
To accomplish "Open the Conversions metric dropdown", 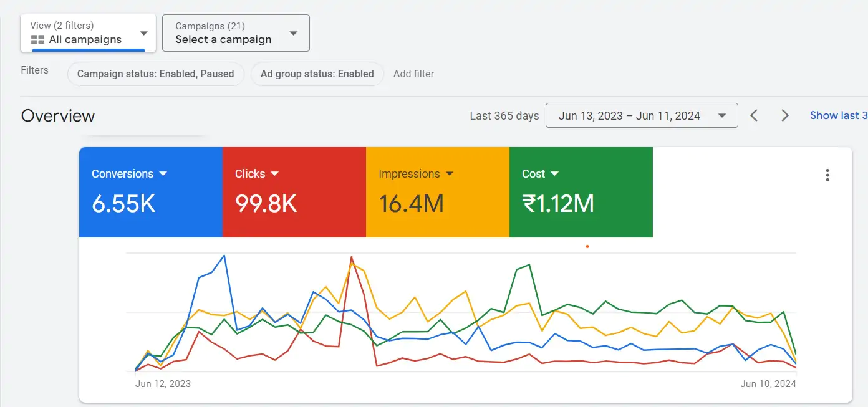I will [164, 174].
